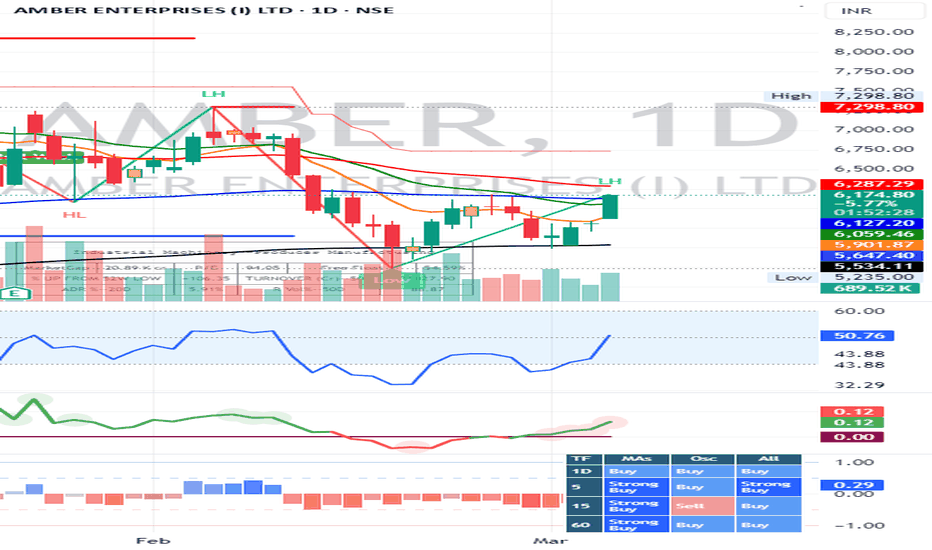The height and width of the screenshot is (550, 932).
Task: Open the INR currency selector
Action: 874,11
